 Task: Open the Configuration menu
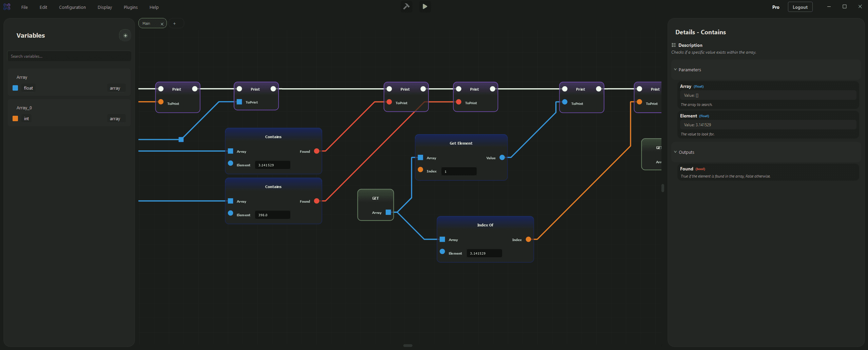click(72, 7)
